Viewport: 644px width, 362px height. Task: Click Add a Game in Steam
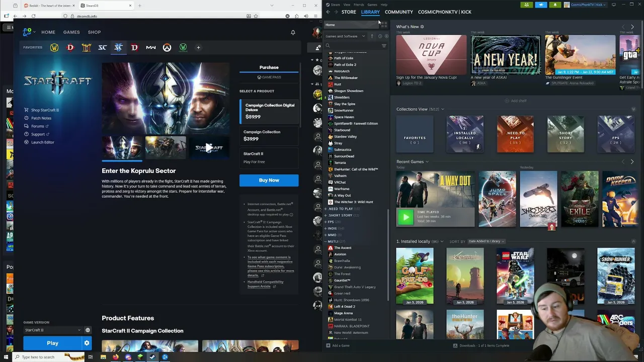pyautogui.click(x=338, y=345)
